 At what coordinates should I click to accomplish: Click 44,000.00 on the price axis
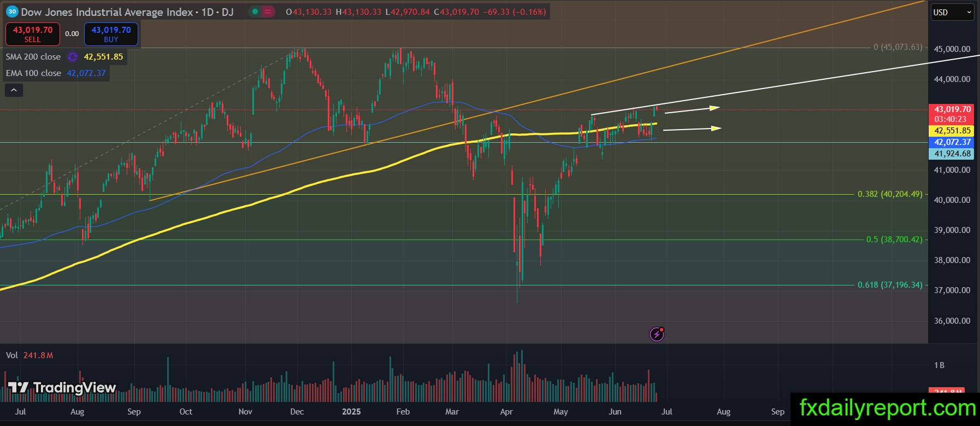click(952, 79)
